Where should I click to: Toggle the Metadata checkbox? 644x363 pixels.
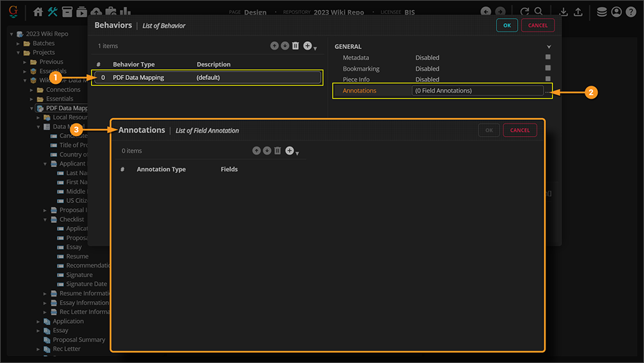tap(548, 57)
